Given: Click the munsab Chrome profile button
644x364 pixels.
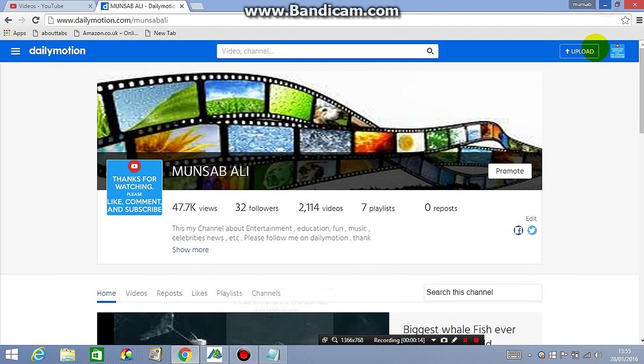Looking at the screenshot, I should pos(582,5).
